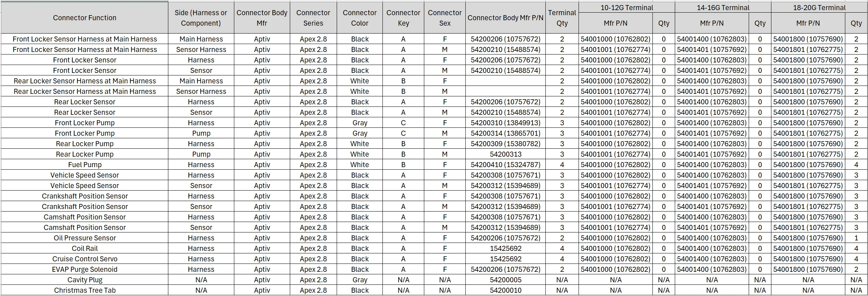Viewport: 868px width, 296px height.
Task: Click the 54200410 (15324787) part number cell
Action: [x=505, y=165]
